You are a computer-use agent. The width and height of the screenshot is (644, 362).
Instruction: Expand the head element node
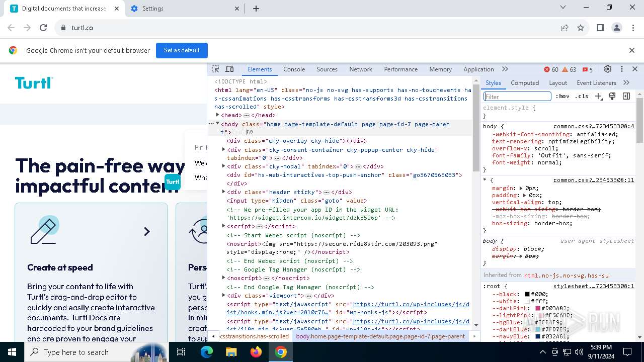[x=218, y=115]
